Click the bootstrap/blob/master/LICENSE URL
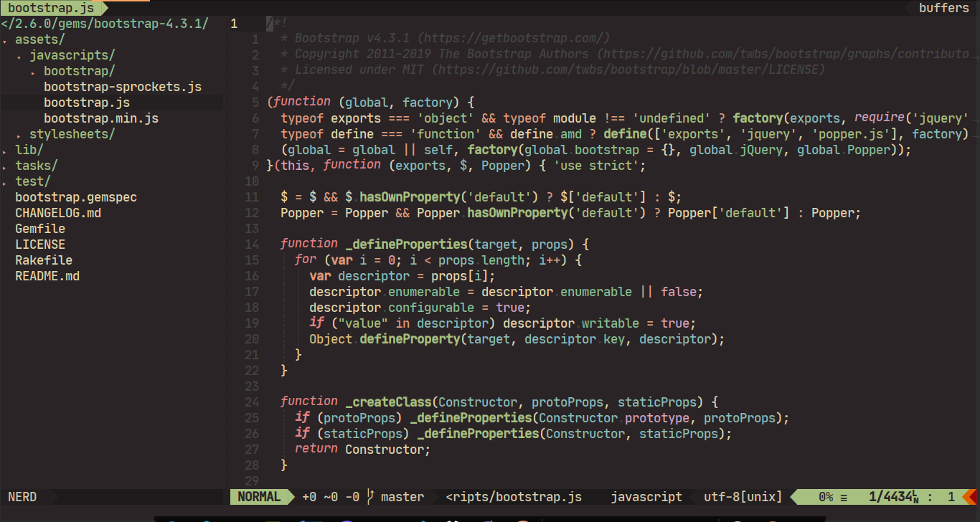 [x=628, y=71]
